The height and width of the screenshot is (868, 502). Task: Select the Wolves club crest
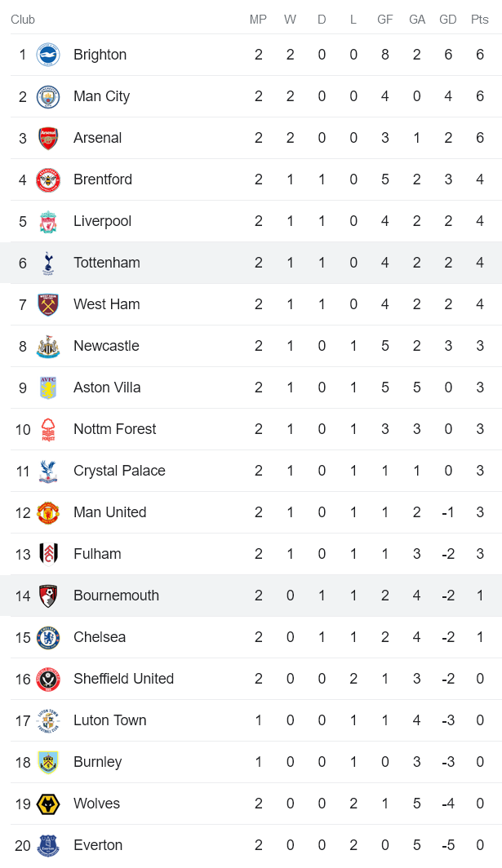pos(48,804)
